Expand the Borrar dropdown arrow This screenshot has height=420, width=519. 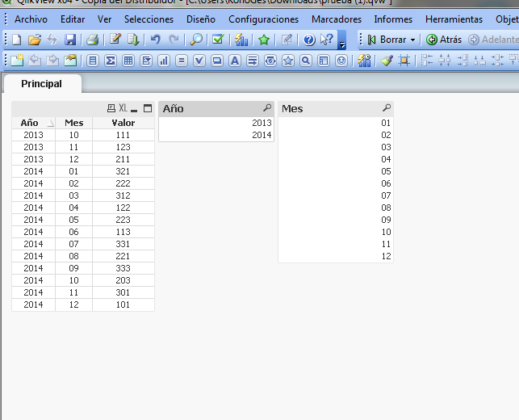412,40
